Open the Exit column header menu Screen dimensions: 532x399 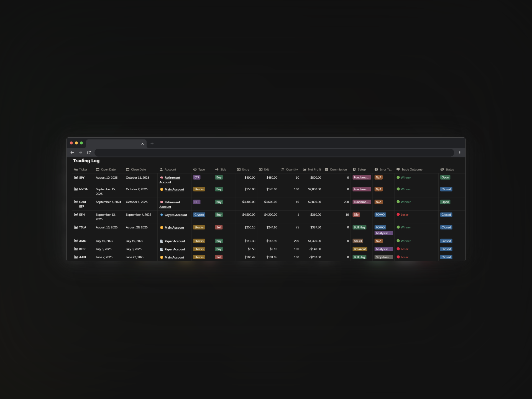(x=264, y=169)
